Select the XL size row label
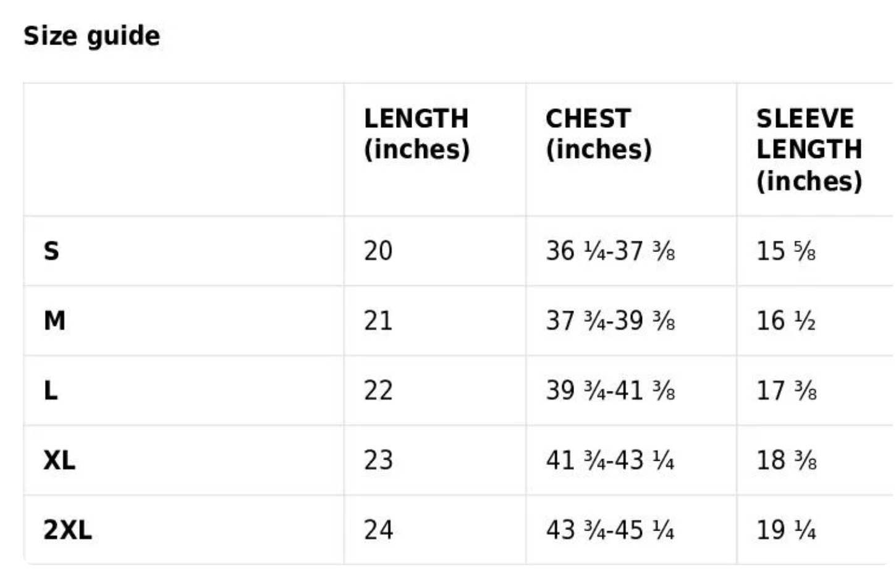Screen dimensions: 896x588 point(59,461)
